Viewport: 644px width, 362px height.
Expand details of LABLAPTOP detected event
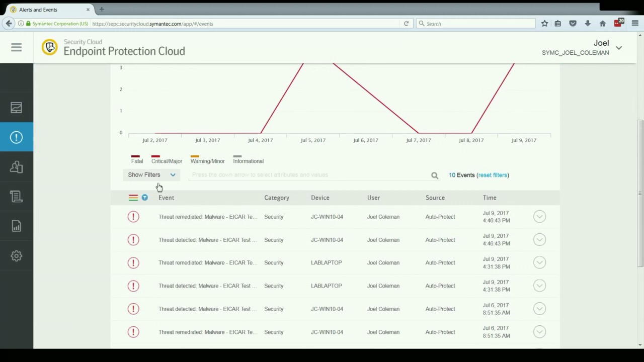pos(539,286)
